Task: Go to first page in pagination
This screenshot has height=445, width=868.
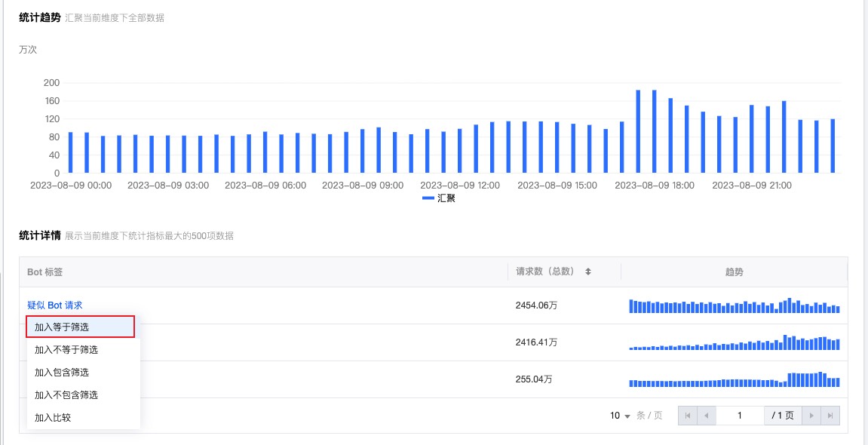Action: [x=687, y=416]
